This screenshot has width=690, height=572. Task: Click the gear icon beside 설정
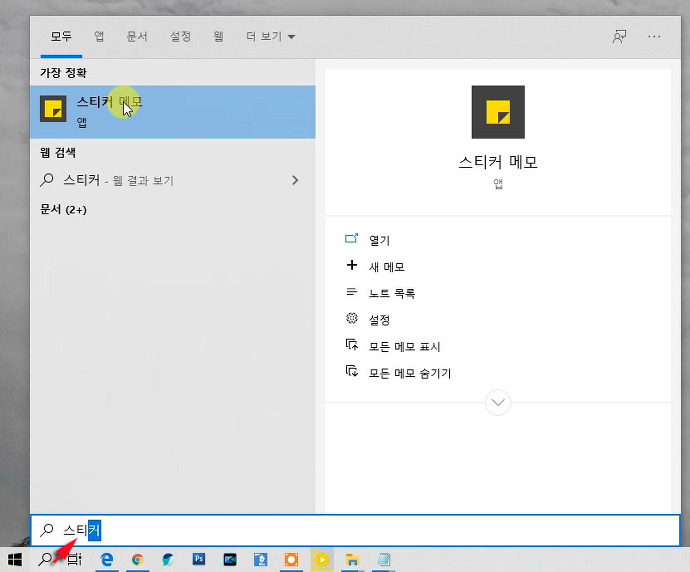tap(352, 318)
